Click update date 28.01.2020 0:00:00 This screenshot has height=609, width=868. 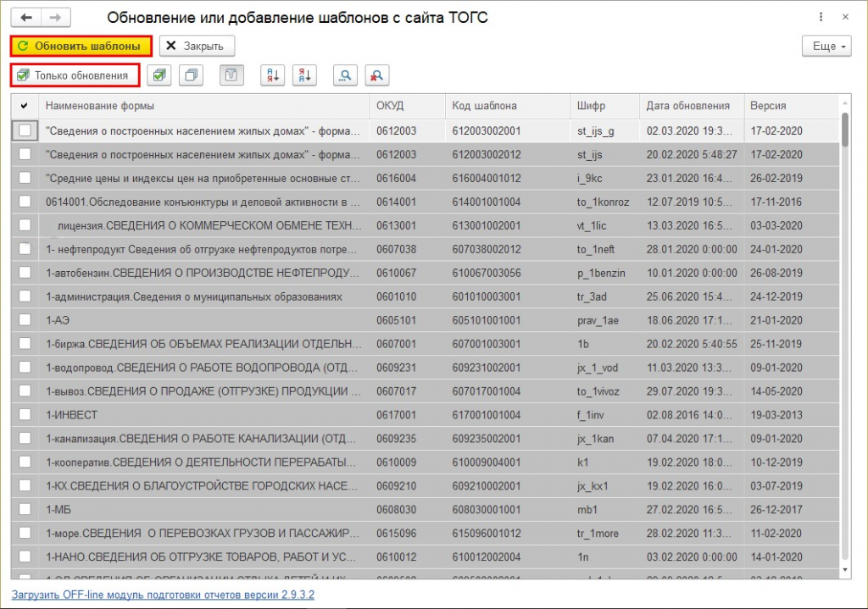[x=692, y=249]
